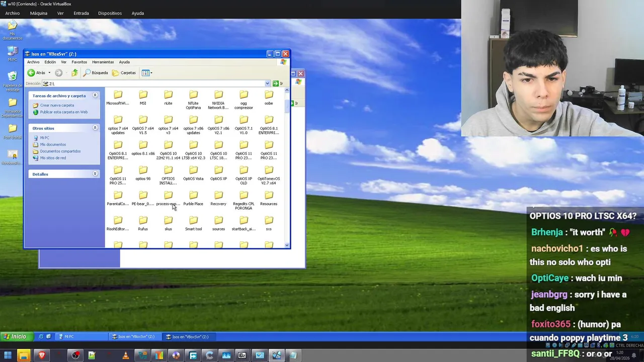
Task: Open Documentos compartidos link
Action: coord(60,151)
